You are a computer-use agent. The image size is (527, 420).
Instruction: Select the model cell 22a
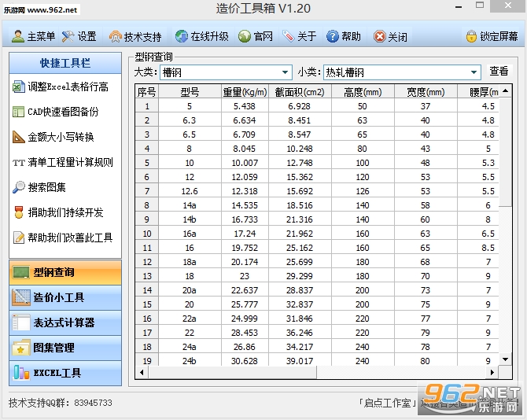[x=190, y=319]
